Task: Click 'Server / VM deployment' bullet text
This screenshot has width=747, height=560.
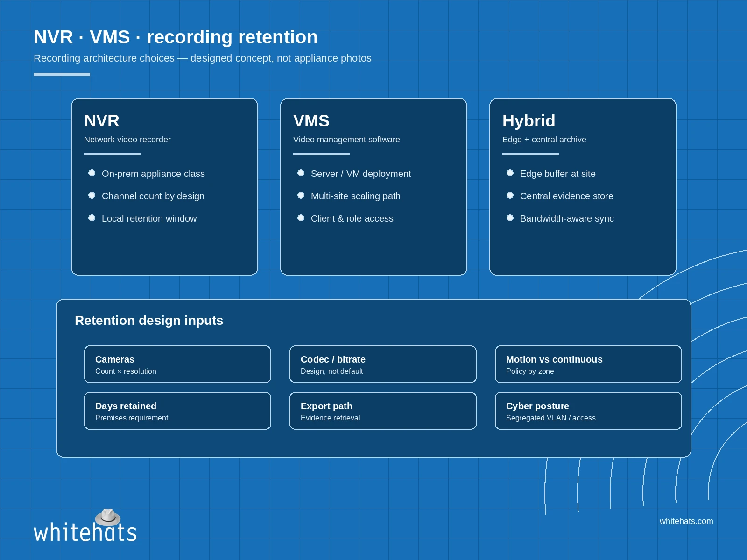Action: coord(361,174)
